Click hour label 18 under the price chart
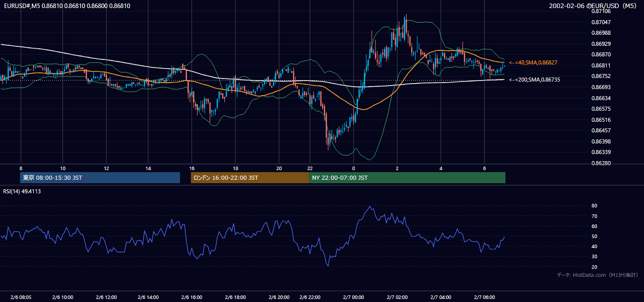 coord(235,168)
